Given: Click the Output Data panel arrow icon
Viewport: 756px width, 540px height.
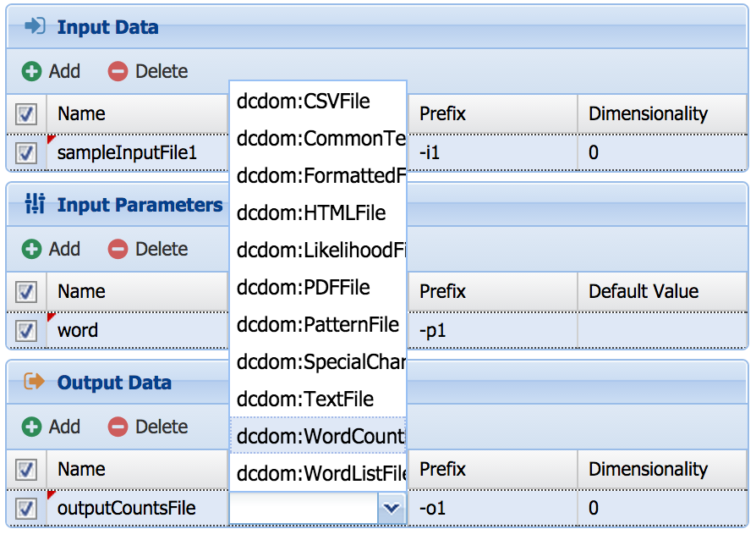Looking at the screenshot, I should tap(35, 382).
